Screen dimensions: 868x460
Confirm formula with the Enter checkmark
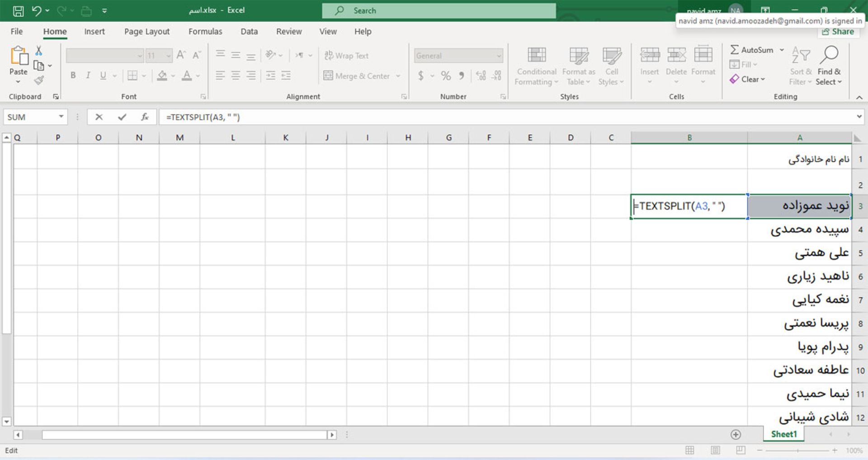(122, 117)
